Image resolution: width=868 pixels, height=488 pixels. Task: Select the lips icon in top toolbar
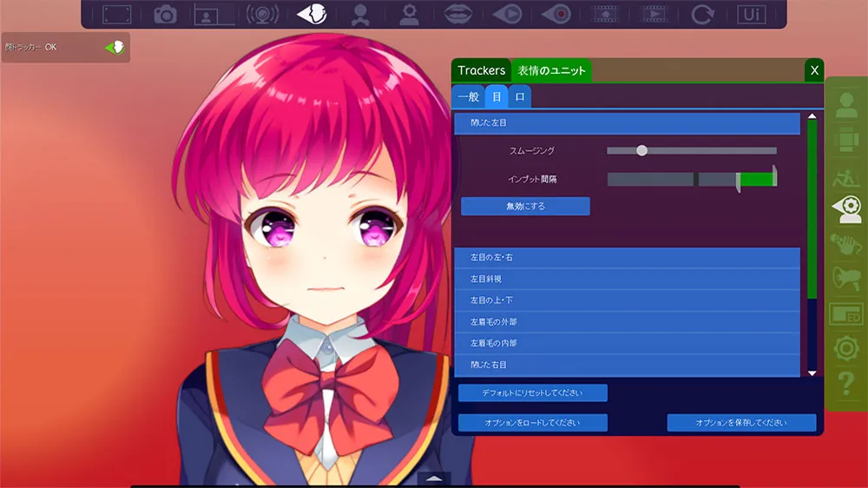tap(457, 14)
